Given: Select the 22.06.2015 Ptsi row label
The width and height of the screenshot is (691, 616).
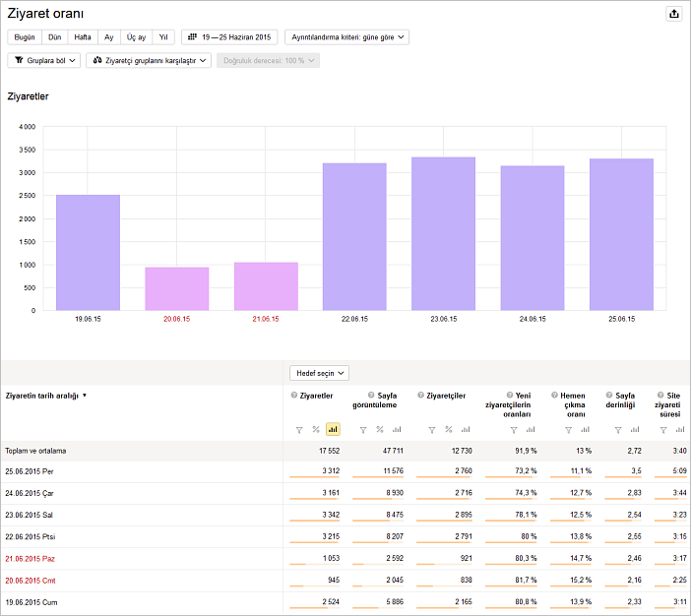Looking at the screenshot, I should (x=30, y=536).
